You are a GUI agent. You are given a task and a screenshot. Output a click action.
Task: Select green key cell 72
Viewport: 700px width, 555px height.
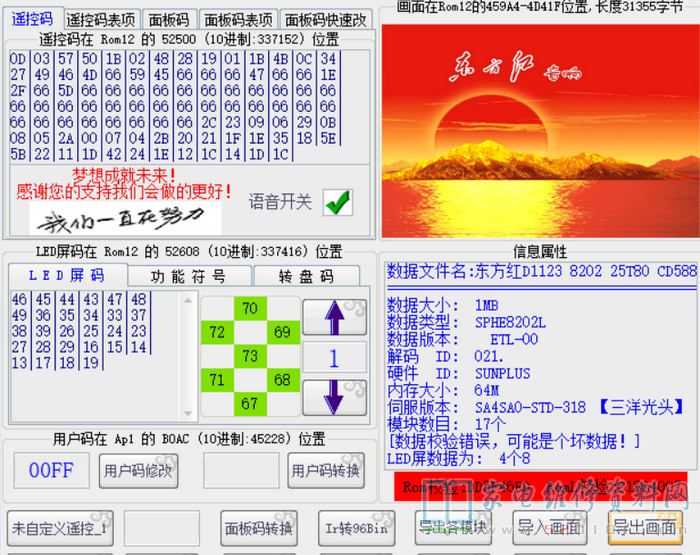tap(217, 332)
